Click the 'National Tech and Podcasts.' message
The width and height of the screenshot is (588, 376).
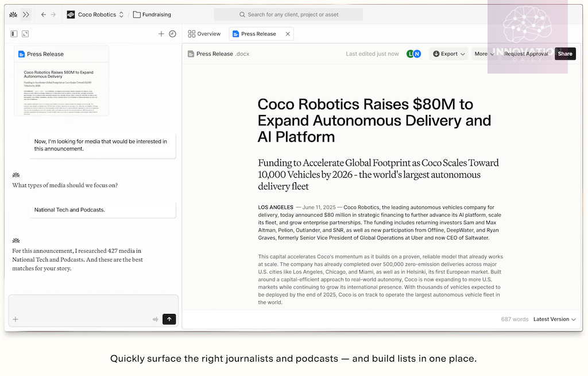[x=103, y=210]
